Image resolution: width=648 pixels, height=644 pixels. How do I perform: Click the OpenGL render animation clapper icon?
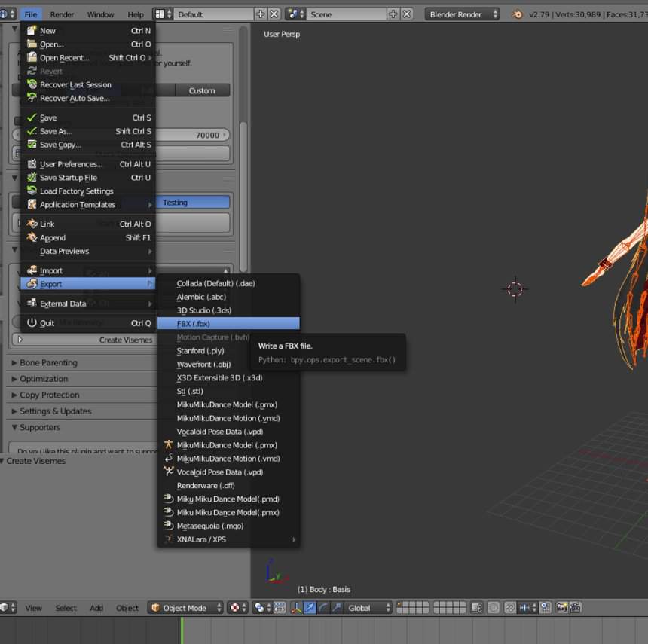point(575,608)
